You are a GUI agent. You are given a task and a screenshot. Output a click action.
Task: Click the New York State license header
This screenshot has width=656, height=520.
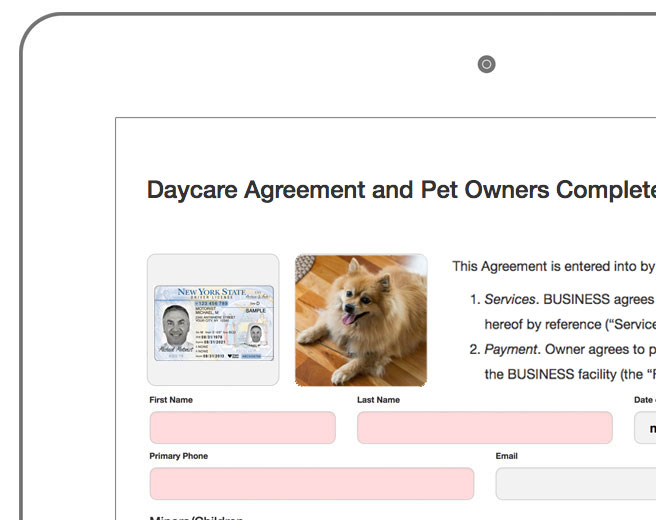210,292
